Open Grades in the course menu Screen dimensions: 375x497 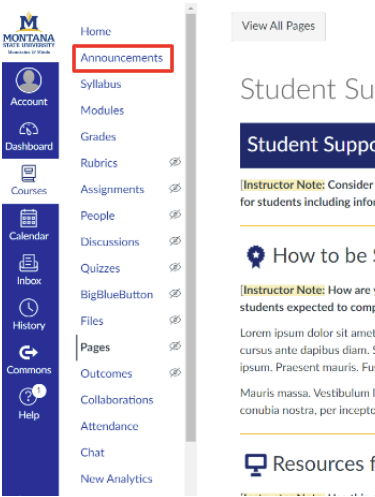(98, 137)
